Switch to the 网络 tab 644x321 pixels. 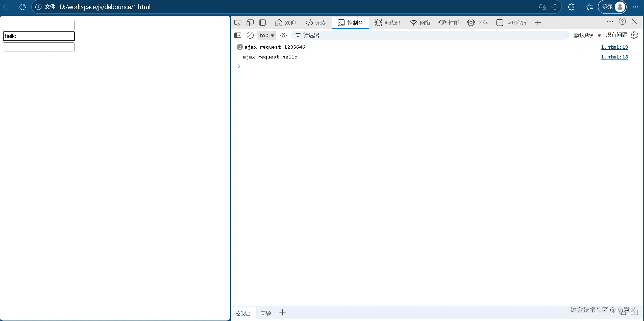(420, 23)
